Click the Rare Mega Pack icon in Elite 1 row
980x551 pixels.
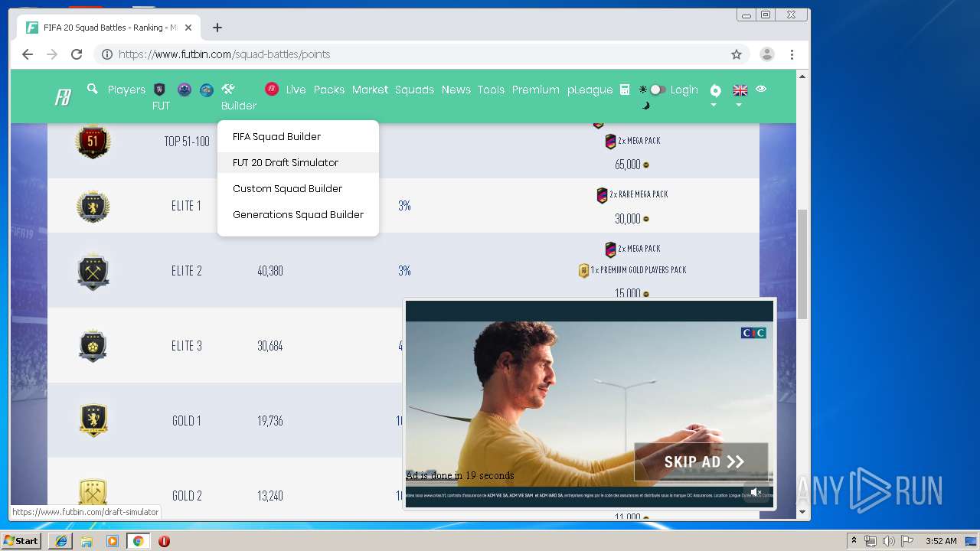pos(602,195)
